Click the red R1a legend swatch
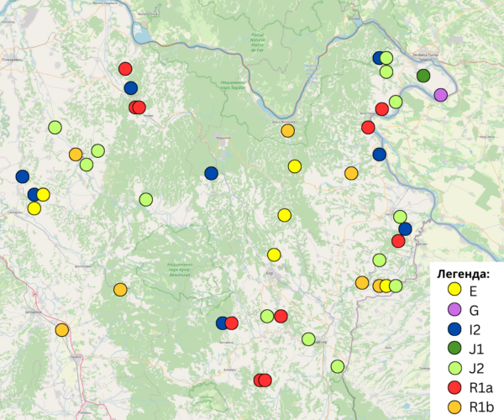Image resolution: width=504 pixels, height=420 pixels. pyautogui.click(x=454, y=387)
